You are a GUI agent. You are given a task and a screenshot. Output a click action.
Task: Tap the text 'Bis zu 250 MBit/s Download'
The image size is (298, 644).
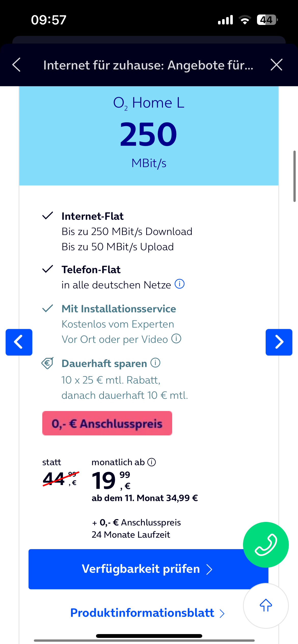click(127, 232)
